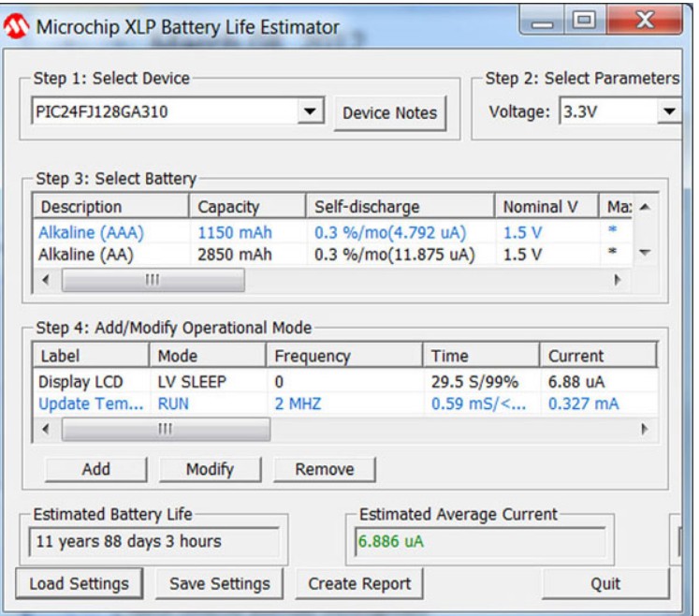Click the LV SLEEP mode cell
Image resolution: width=699 pixels, height=616 pixels.
point(192,382)
